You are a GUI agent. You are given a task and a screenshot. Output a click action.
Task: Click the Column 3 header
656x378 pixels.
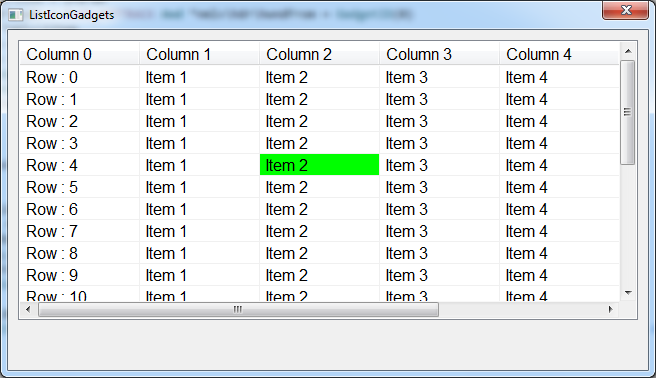point(440,54)
